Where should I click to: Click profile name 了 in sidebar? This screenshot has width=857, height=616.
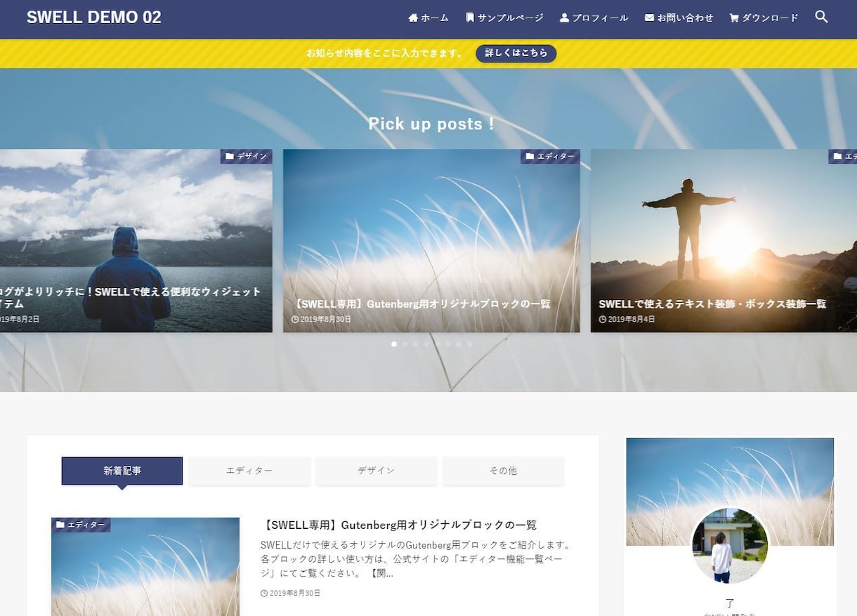click(730, 603)
